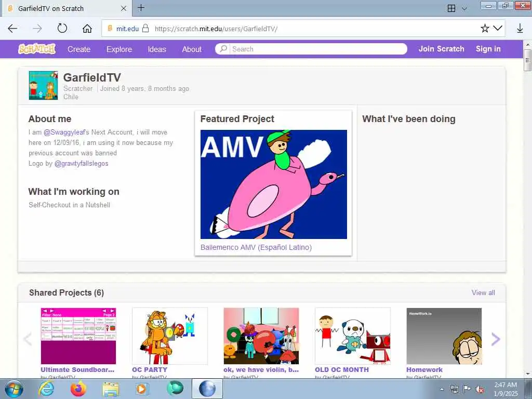Launch Firefox from the taskbar
The height and width of the screenshot is (399, 532).
78,389
